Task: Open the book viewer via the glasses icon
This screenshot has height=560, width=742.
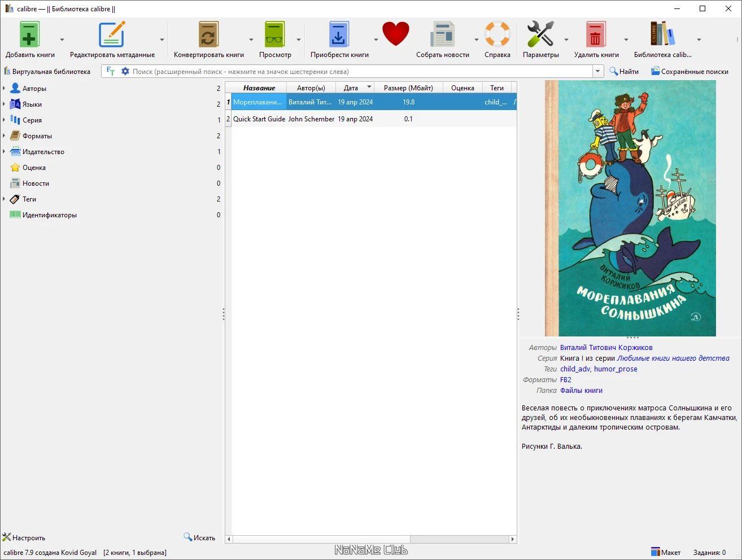Action: pos(275,35)
